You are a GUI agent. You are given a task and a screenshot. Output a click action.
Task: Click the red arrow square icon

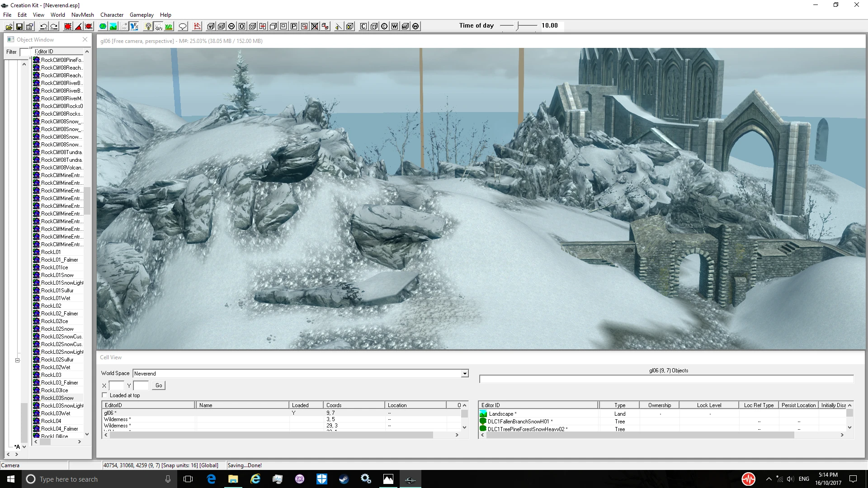click(x=304, y=26)
